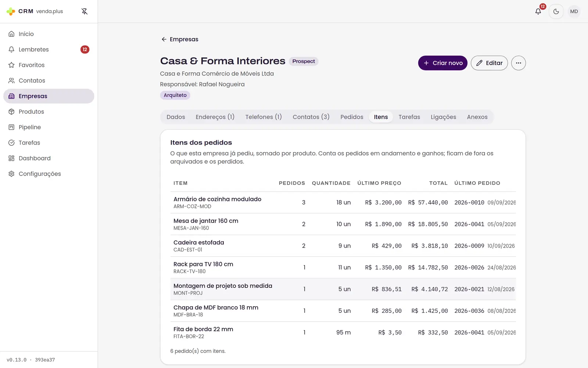Open Configurações in the sidebar

tap(49, 174)
